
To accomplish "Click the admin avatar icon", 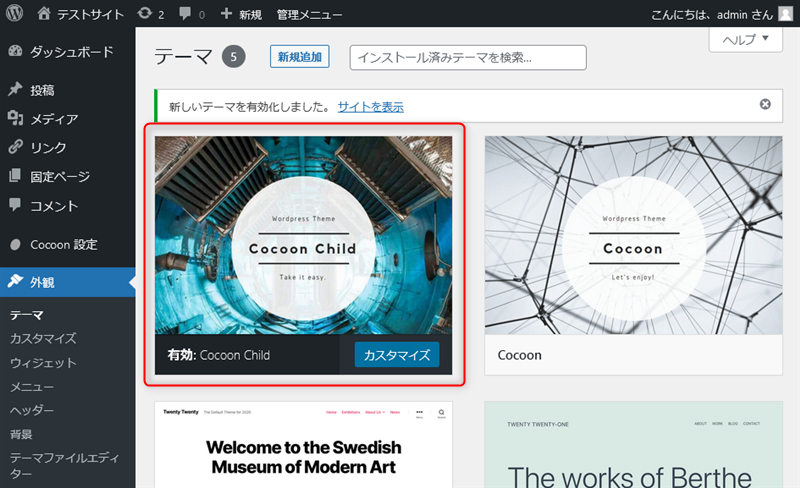I will pos(786,14).
